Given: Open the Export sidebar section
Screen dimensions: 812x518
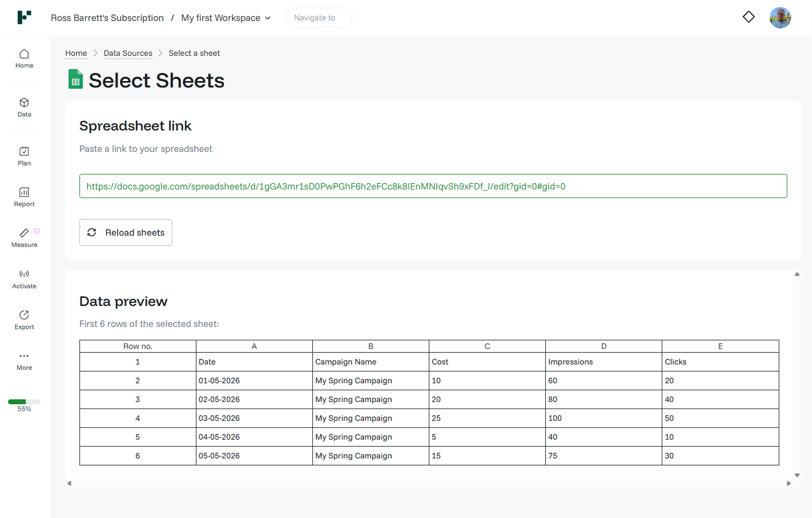Looking at the screenshot, I should tap(24, 320).
